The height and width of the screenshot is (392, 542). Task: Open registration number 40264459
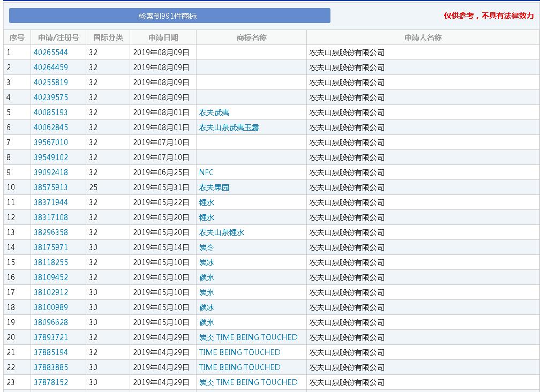[51, 67]
